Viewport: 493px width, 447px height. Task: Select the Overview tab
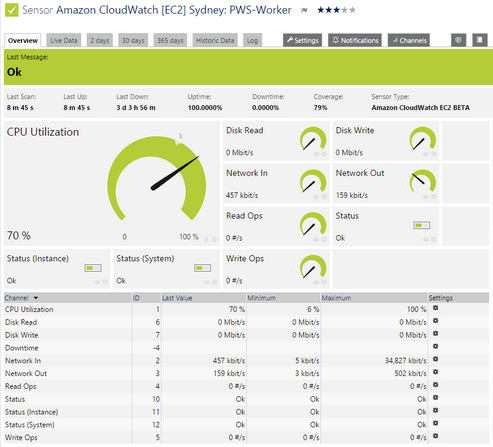(x=23, y=40)
